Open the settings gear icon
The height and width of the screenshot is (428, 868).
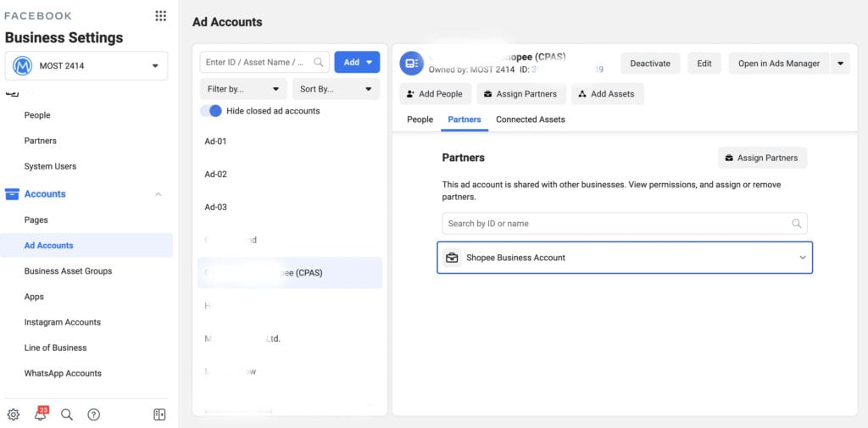coord(14,414)
